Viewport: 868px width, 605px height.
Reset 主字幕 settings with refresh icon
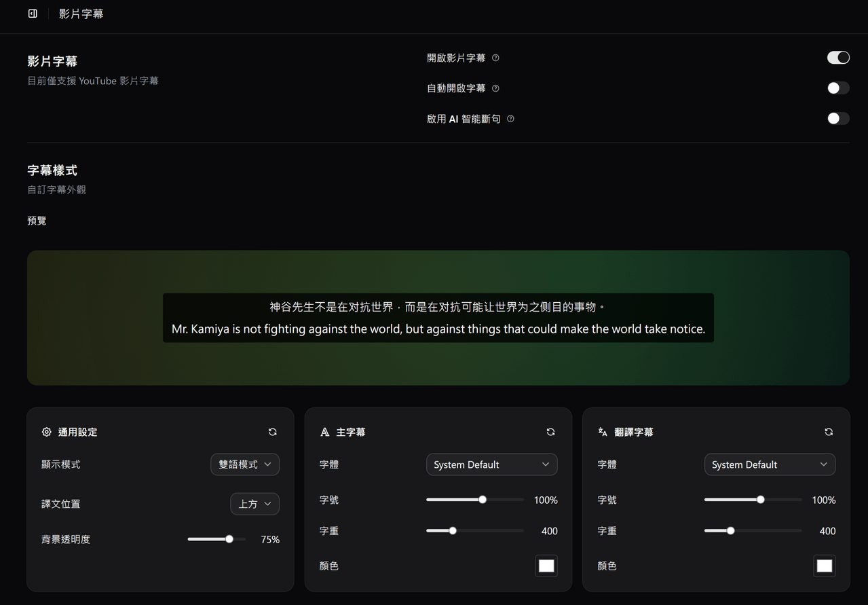point(550,432)
